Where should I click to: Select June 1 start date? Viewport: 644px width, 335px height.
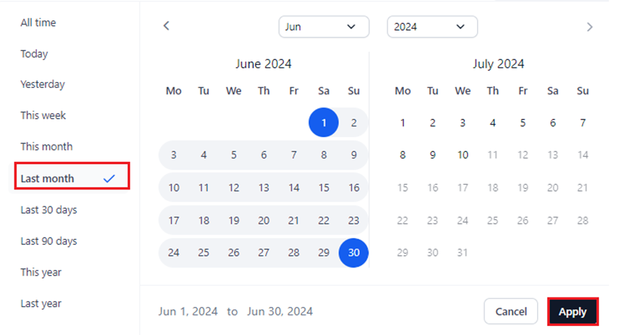point(324,123)
